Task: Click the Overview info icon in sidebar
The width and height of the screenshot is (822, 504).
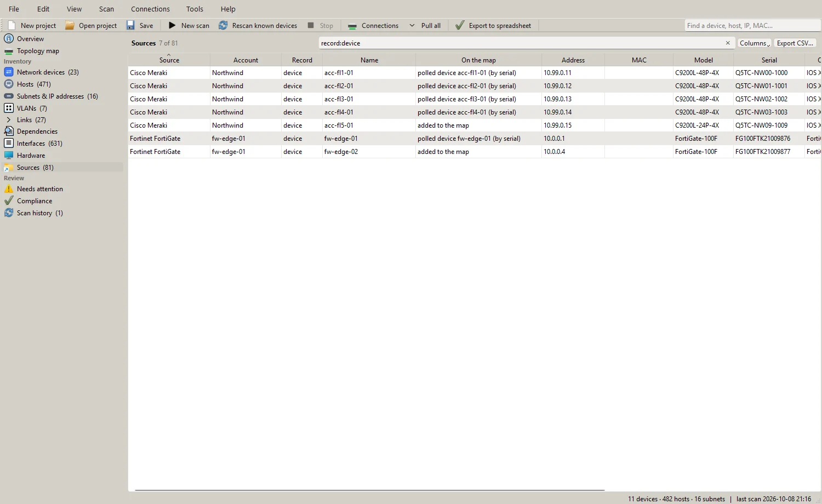Action: 9,38
